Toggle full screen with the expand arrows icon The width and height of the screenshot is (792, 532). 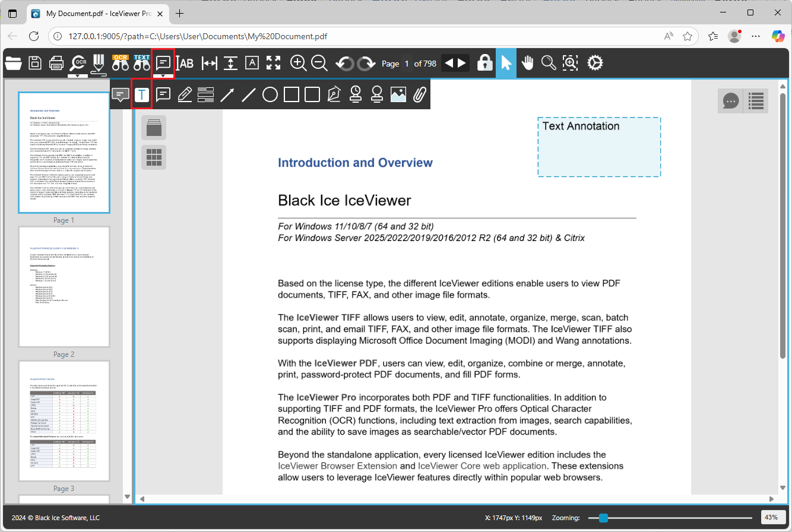click(x=273, y=63)
